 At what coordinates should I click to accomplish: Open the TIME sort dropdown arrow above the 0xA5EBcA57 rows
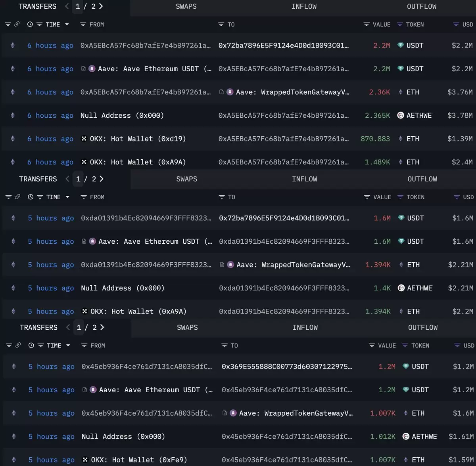[x=67, y=25]
